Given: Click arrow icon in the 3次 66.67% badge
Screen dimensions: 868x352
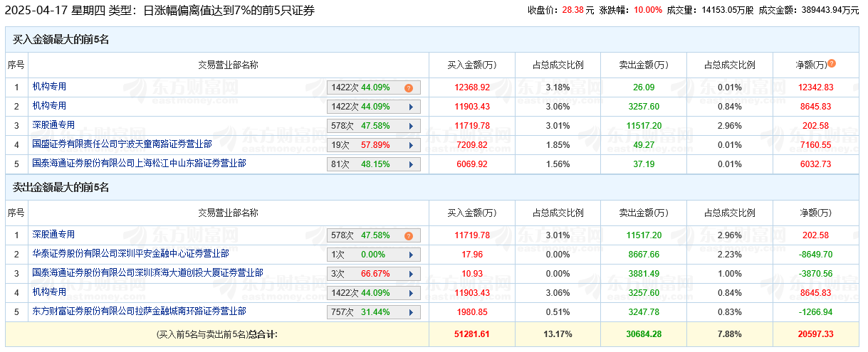Looking at the screenshot, I should point(411,274).
